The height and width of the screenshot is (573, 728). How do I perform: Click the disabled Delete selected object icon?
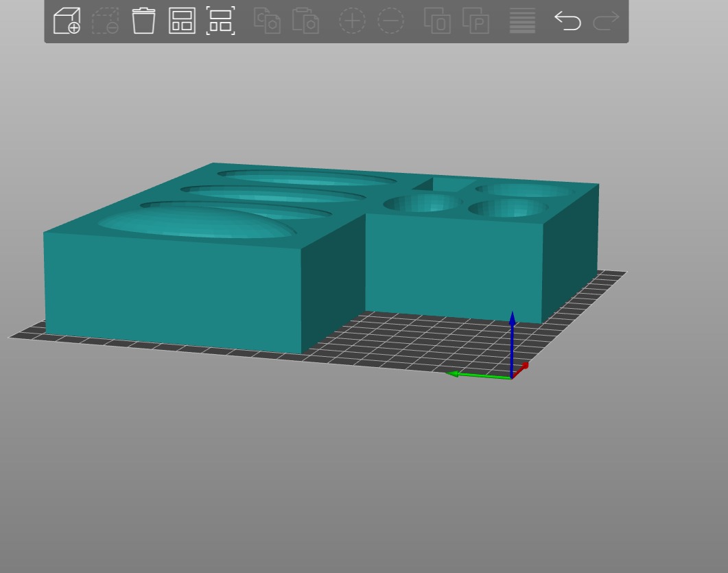[105, 21]
